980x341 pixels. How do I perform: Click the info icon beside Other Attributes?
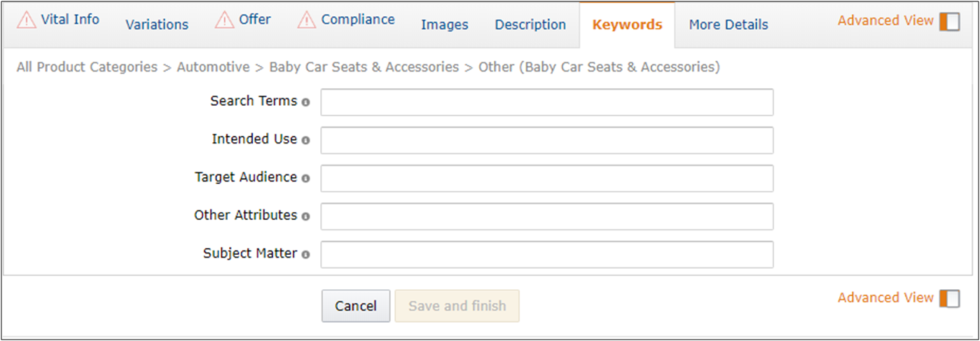tap(305, 216)
